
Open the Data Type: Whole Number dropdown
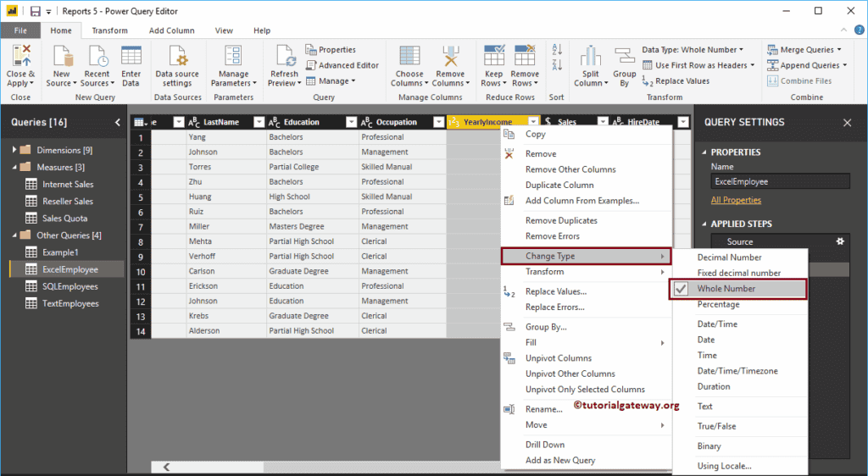693,50
